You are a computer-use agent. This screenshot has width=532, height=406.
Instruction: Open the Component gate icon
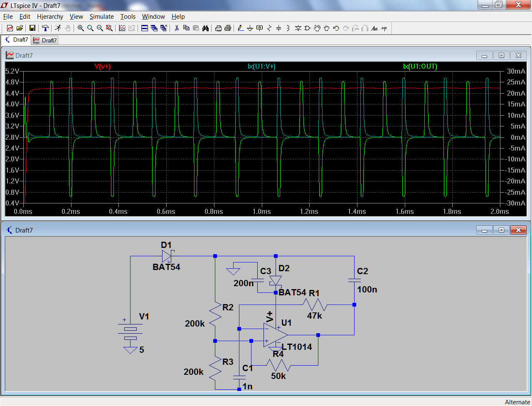(x=308, y=28)
